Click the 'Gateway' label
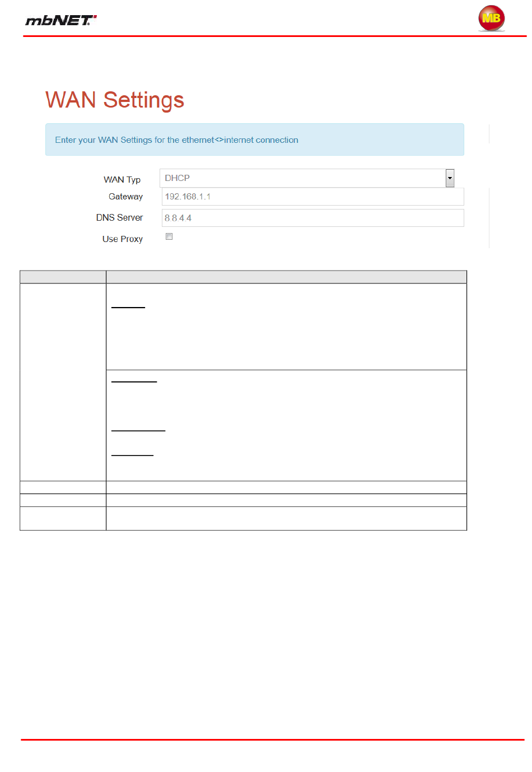Image resolution: width=532 pixels, height=772 pixels. pos(125,197)
